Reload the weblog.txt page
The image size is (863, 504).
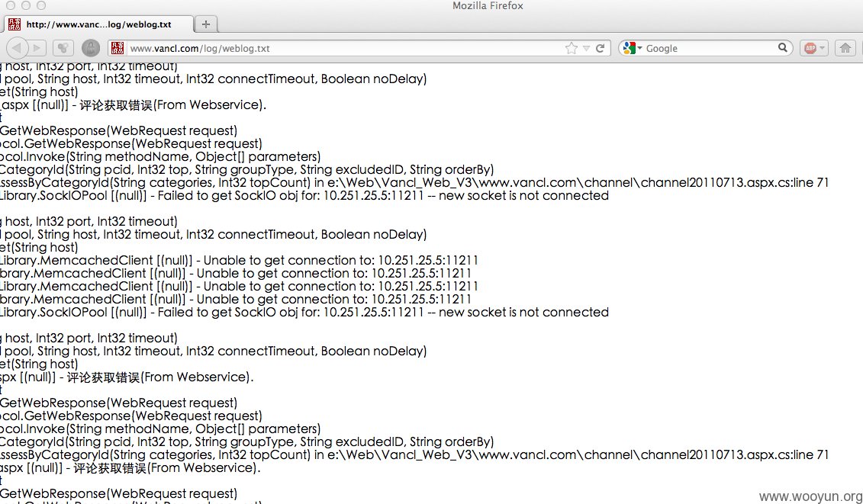601,49
